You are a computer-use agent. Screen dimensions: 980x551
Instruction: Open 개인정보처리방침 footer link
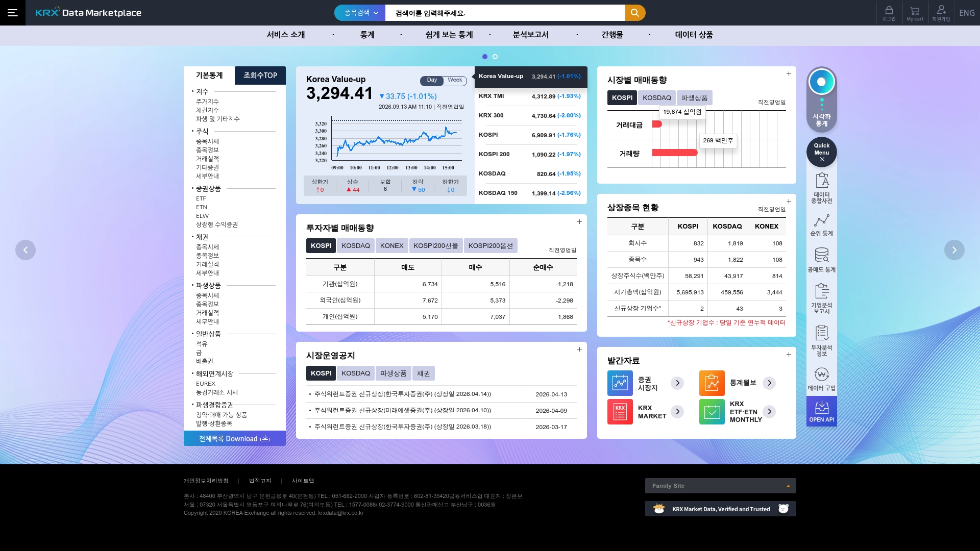click(206, 481)
